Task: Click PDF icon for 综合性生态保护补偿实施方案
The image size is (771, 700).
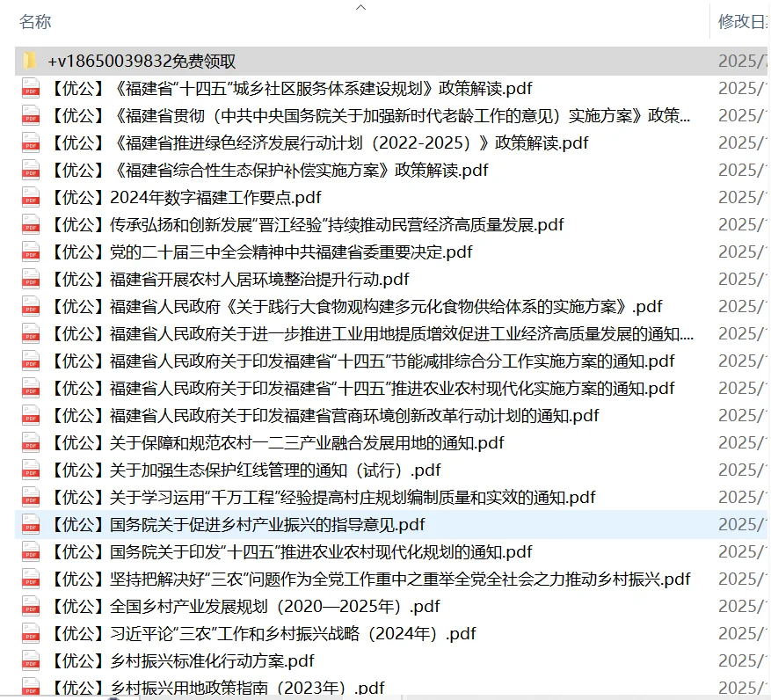Action: pyautogui.click(x=31, y=171)
